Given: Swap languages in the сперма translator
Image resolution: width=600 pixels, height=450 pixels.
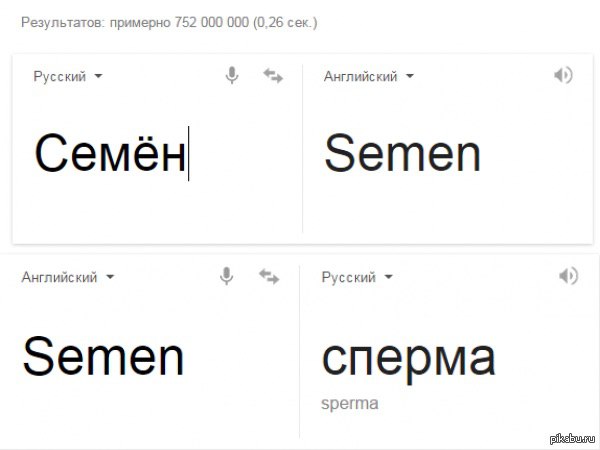Looking at the screenshot, I should (269, 276).
